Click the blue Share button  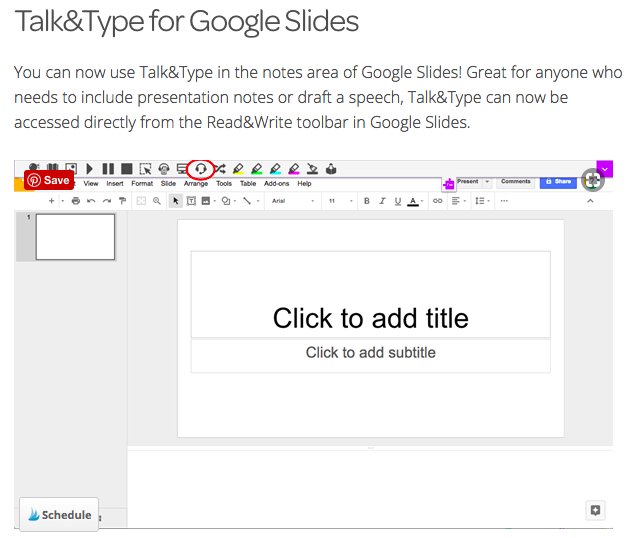tap(558, 182)
